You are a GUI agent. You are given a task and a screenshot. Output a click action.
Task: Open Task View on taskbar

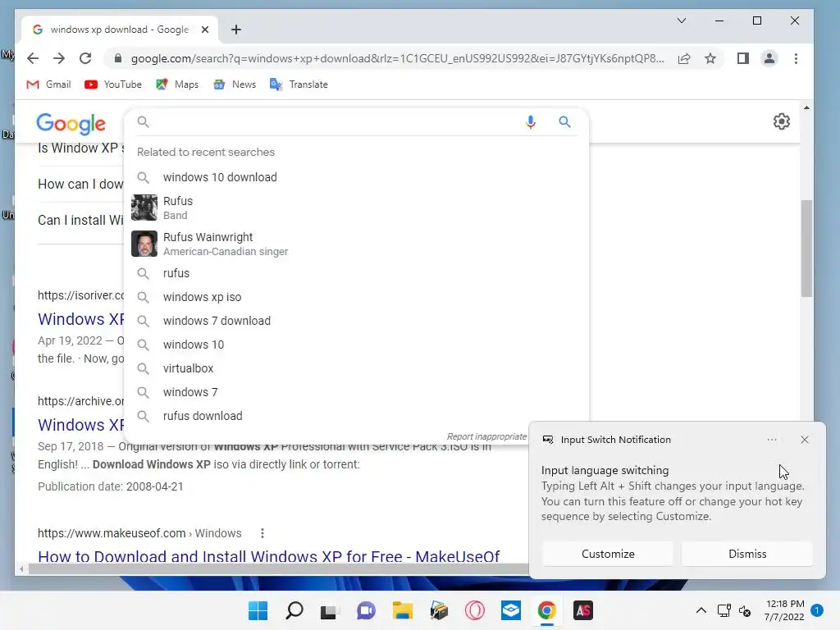tap(329, 611)
